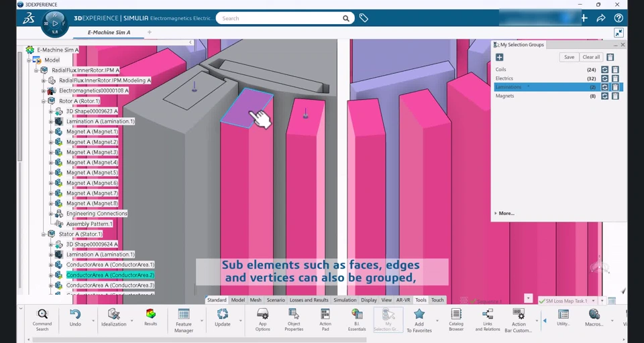The width and height of the screenshot is (644, 343).
Task: Click the share arrow icon in top bar
Action: tap(601, 18)
